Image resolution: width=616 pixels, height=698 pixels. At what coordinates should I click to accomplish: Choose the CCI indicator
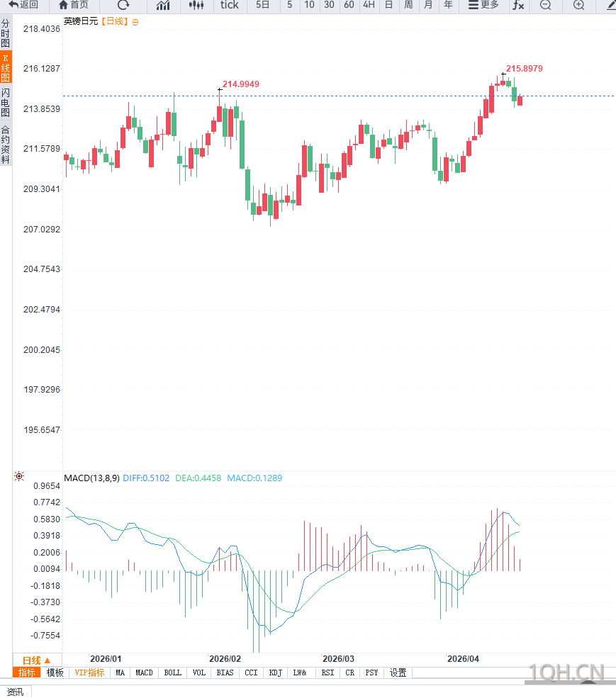click(x=251, y=673)
